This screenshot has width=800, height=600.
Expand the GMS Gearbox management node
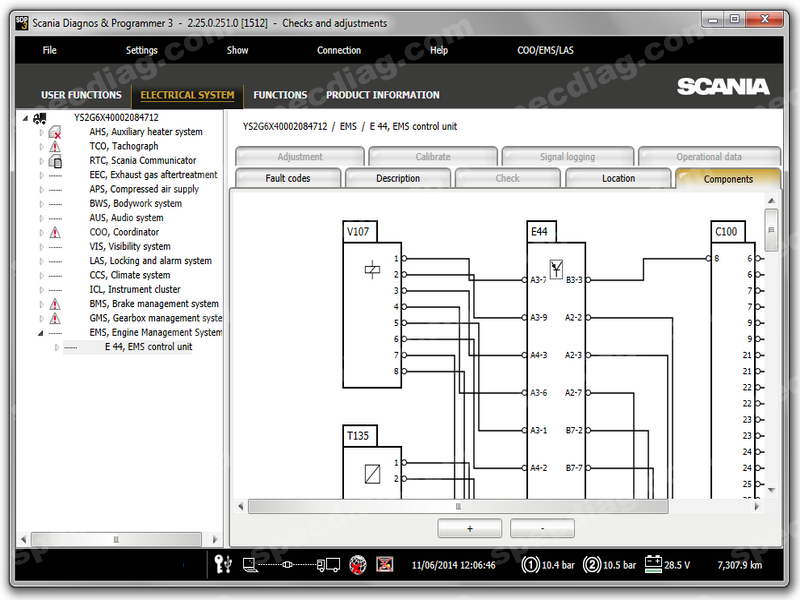(x=40, y=319)
